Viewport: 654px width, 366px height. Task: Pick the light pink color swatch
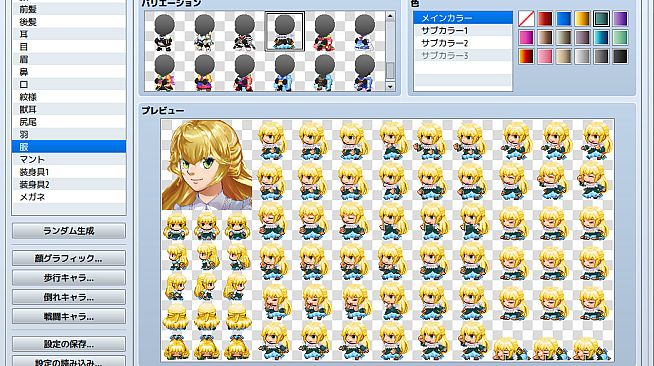[545, 56]
